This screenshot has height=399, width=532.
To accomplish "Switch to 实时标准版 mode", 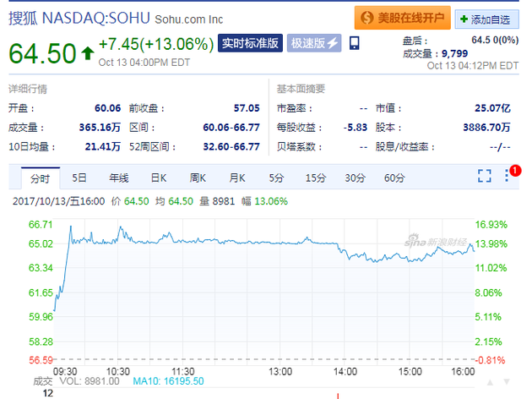I will point(250,43).
